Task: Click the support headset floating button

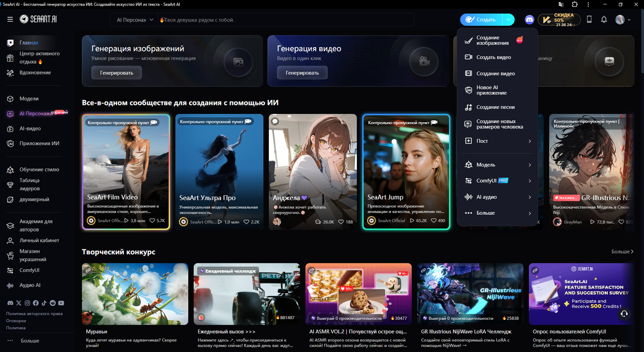Action: click(624, 314)
